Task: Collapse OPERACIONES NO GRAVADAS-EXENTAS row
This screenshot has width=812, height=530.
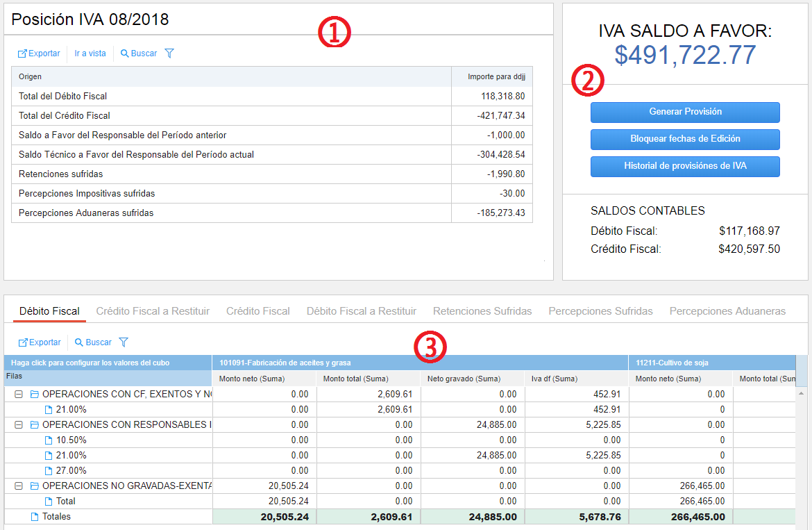Action: [x=19, y=486]
